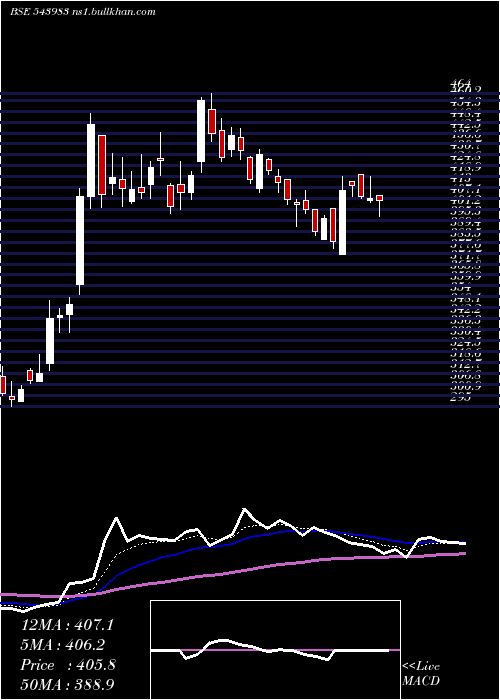Click the 401.2 price axis label
The width and height of the screenshot is (500, 700).
466,201
